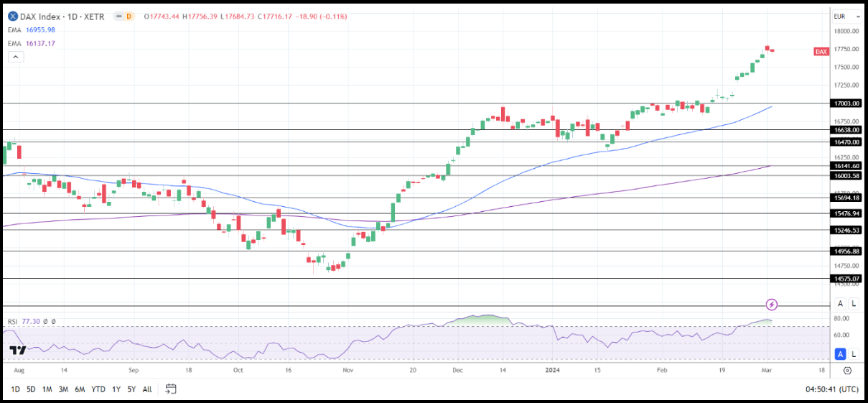Screen dimensions: 868x403
Task: Click the purple lightning event marker
Action: point(772,305)
